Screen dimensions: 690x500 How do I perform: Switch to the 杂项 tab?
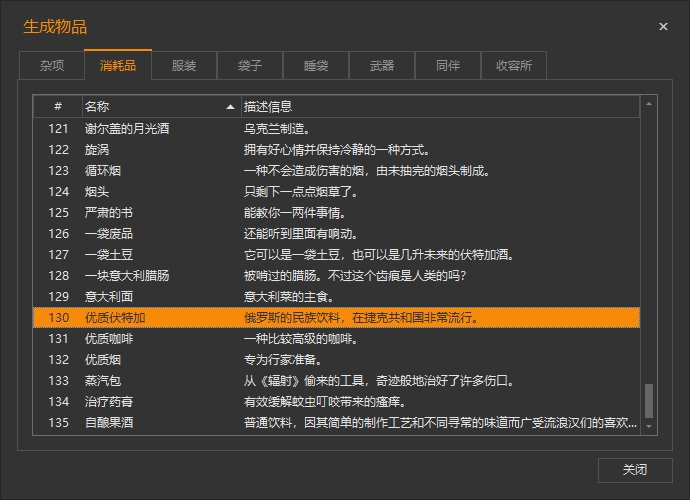[x=52, y=66]
